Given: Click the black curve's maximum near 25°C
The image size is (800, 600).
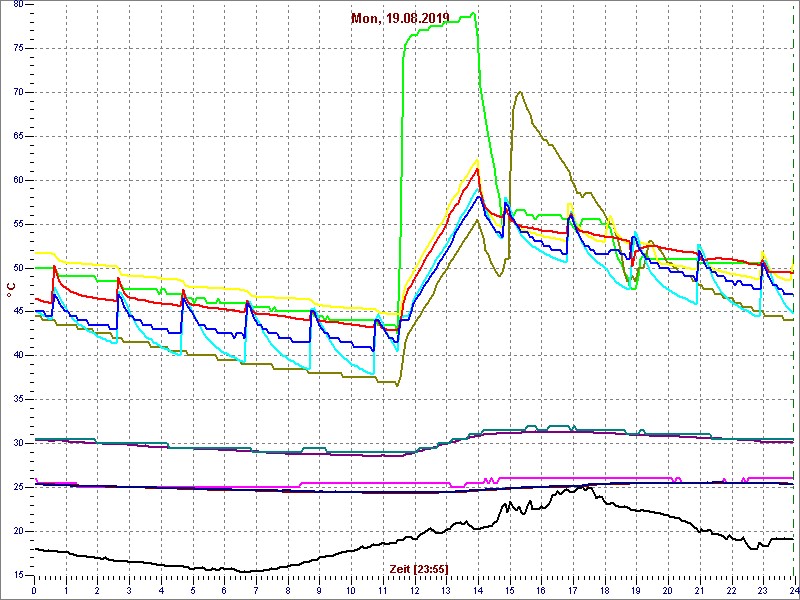Looking at the screenshot, I should coord(587,487).
